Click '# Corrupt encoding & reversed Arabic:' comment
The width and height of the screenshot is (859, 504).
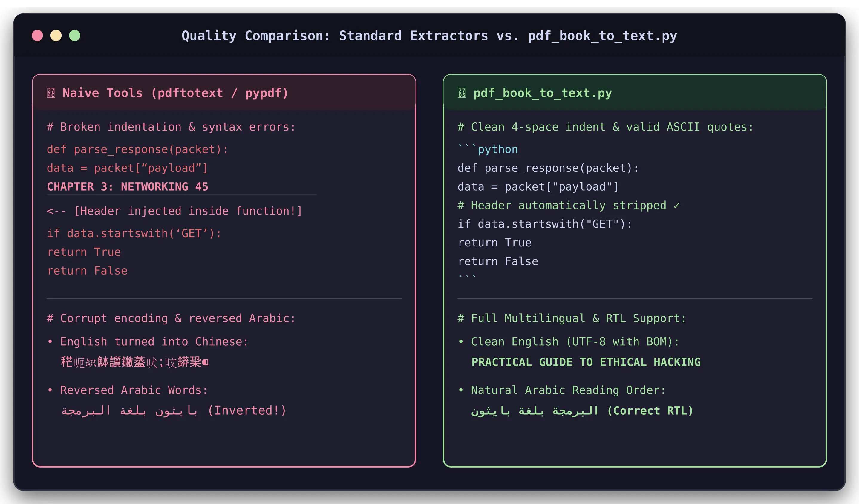[x=171, y=318]
